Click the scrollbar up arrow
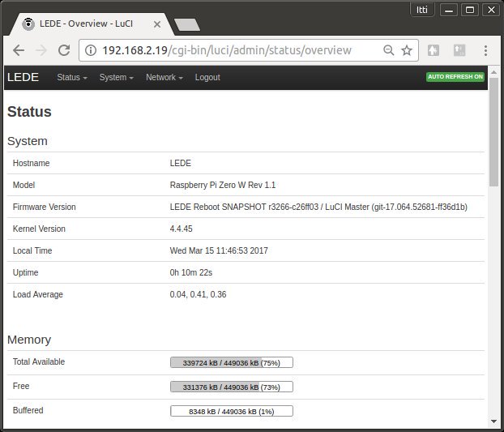 click(x=493, y=72)
